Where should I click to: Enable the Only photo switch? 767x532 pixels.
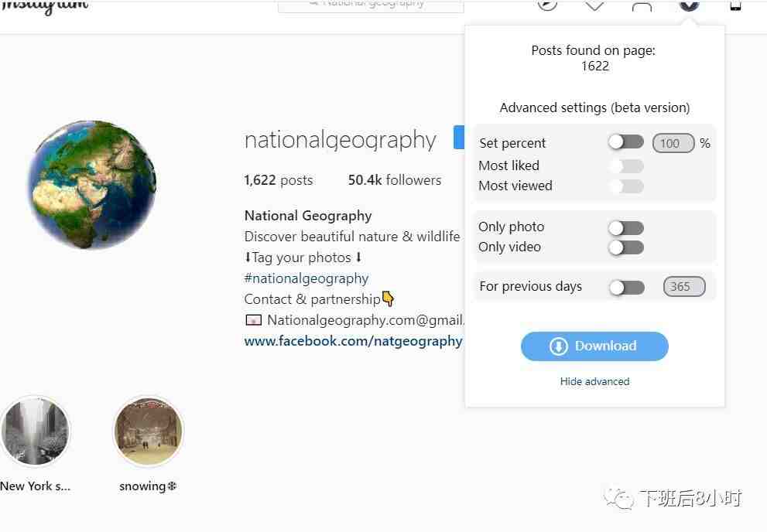(626, 227)
